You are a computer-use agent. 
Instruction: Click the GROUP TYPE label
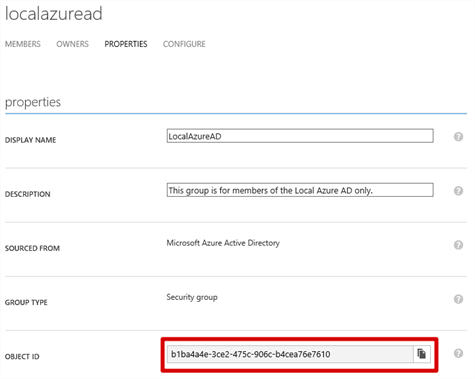pyautogui.click(x=26, y=302)
